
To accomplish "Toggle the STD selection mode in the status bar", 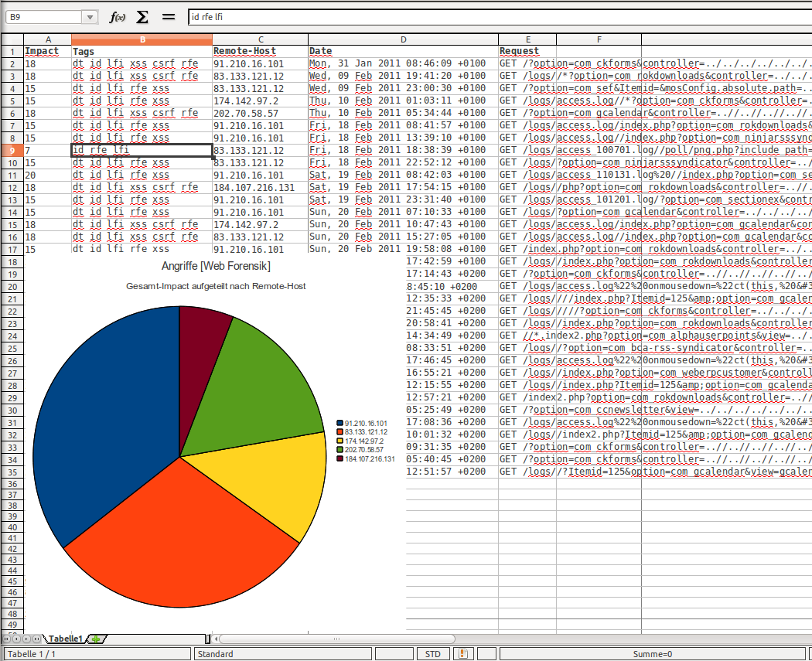I will [x=433, y=653].
